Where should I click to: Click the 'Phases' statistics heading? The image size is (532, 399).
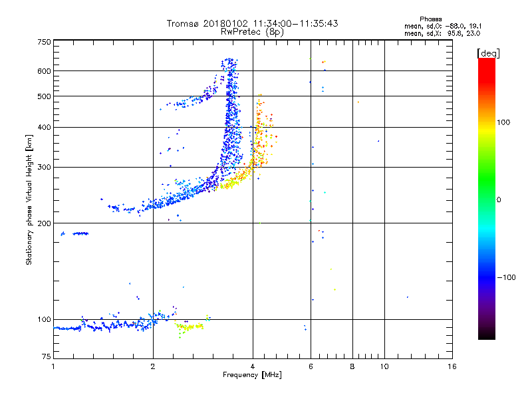430,19
